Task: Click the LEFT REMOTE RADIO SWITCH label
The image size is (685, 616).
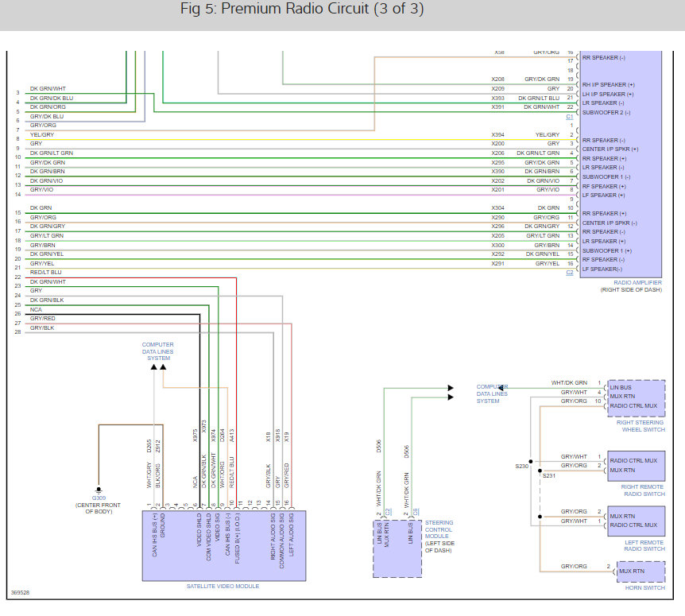Action: point(644,545)
